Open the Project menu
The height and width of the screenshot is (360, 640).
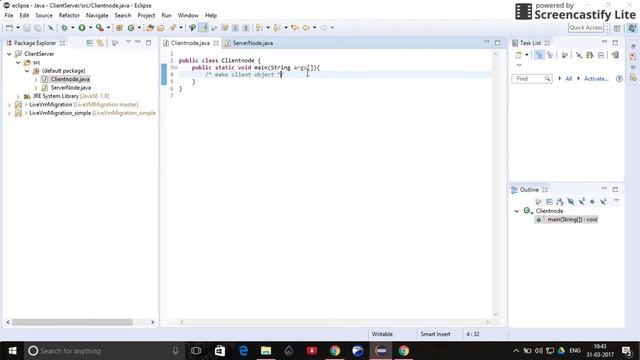pos(146,16)
